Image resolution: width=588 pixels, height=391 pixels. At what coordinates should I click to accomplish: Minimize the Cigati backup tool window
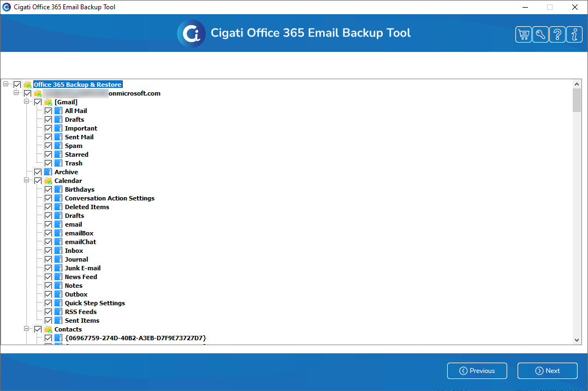coord(525,7)
